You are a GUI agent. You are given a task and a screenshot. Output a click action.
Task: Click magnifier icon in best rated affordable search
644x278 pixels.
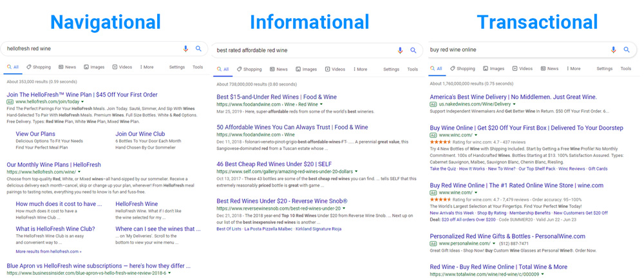[413, 50]
